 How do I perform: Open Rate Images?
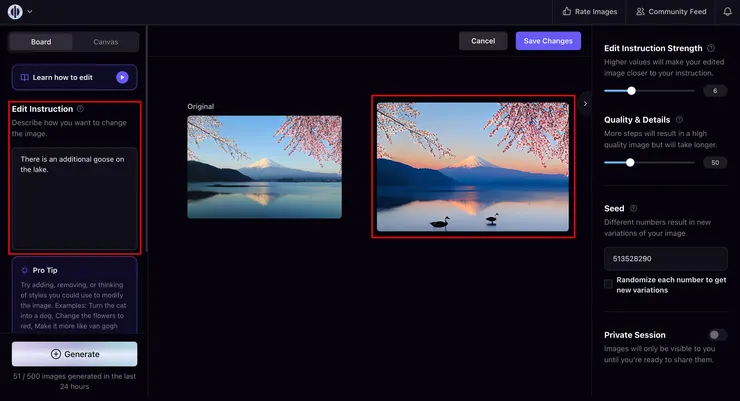(589, 11)
